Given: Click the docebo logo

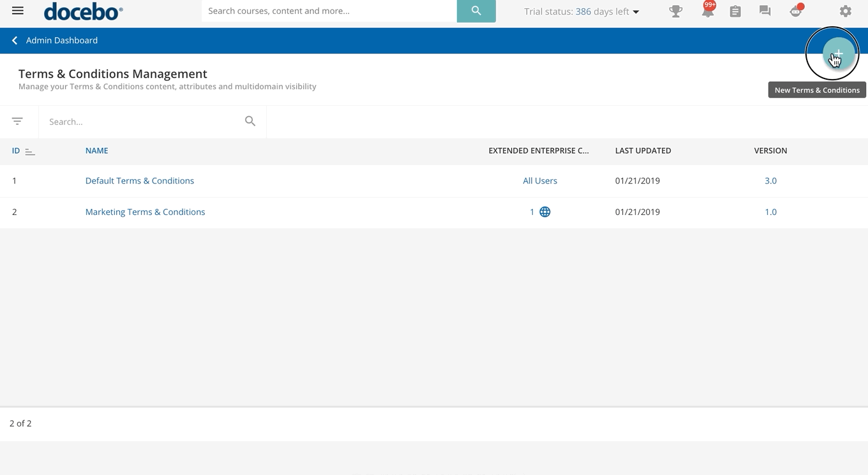Looking at the screenshot, I should pos(83,11).
